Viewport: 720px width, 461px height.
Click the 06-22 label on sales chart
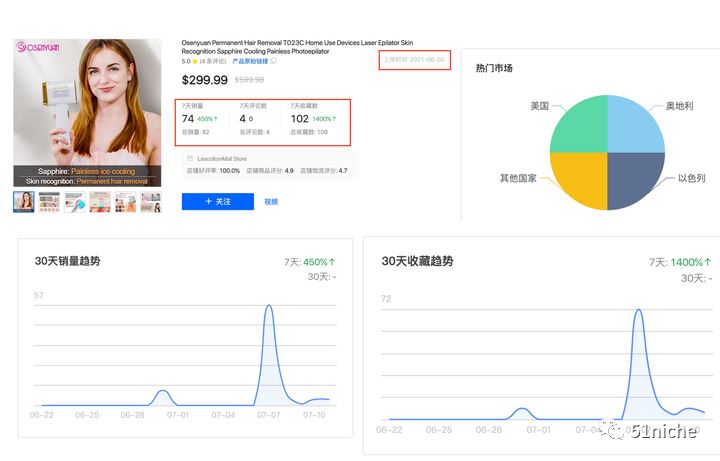[x=41, y=415]
